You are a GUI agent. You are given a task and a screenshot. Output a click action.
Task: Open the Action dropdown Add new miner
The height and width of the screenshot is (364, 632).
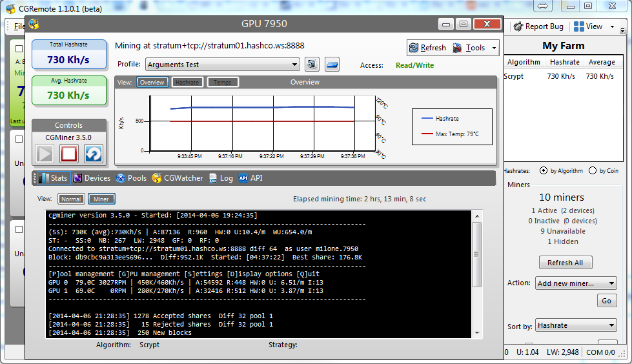576,283
